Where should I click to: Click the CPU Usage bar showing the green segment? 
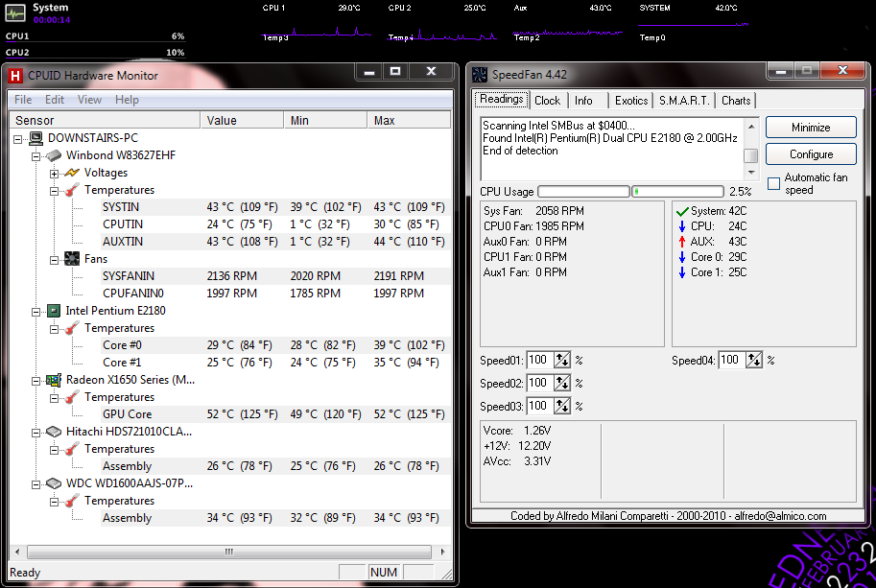pyautogui.click(x=677, y=192)
